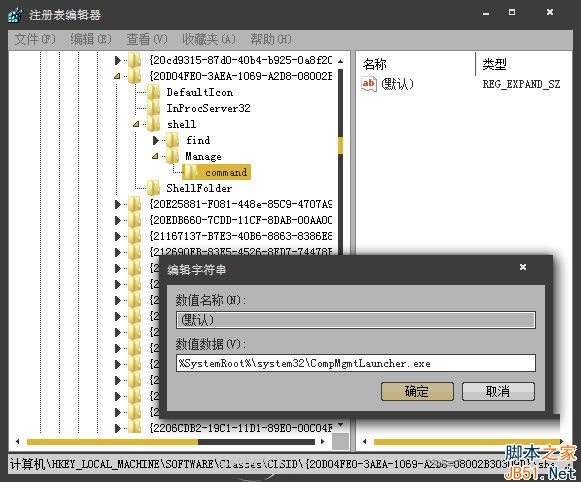Click the 确定 button
The image size is (581, 482).
pyautogui.click(x=417, y=392)
